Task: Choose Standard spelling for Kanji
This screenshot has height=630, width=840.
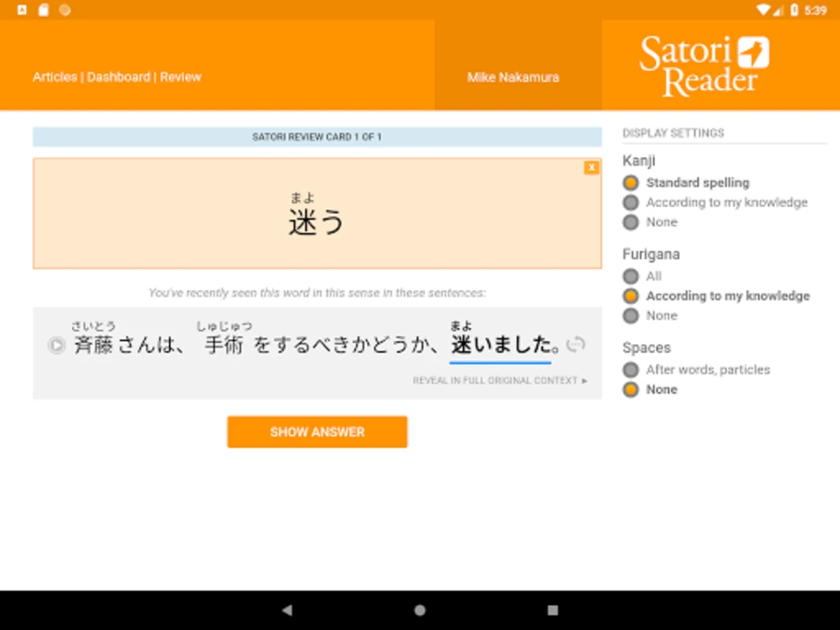Action: pos(686,183)
